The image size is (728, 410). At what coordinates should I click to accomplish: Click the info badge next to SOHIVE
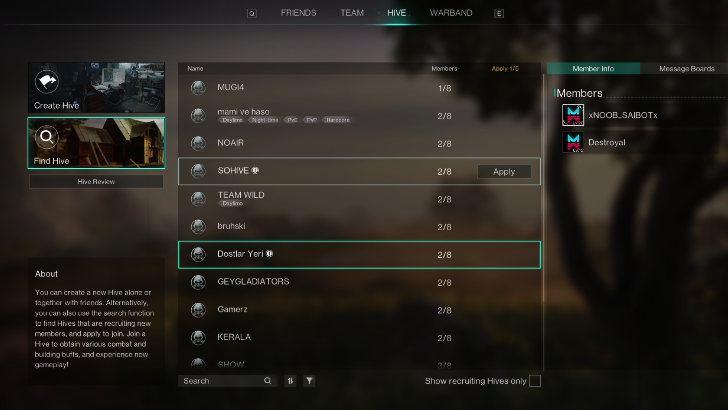[x=255, y=170]
